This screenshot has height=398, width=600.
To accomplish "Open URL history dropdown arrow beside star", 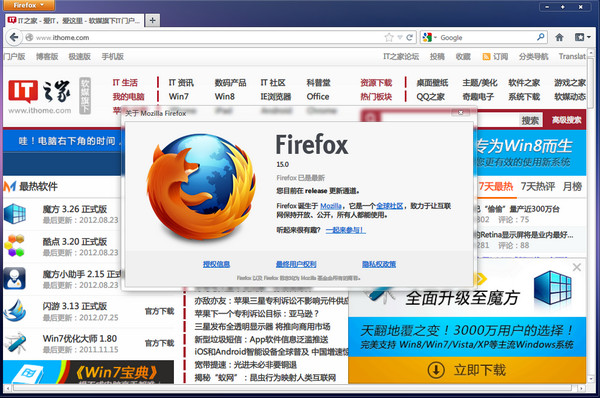I will click(x=400, y=38).
